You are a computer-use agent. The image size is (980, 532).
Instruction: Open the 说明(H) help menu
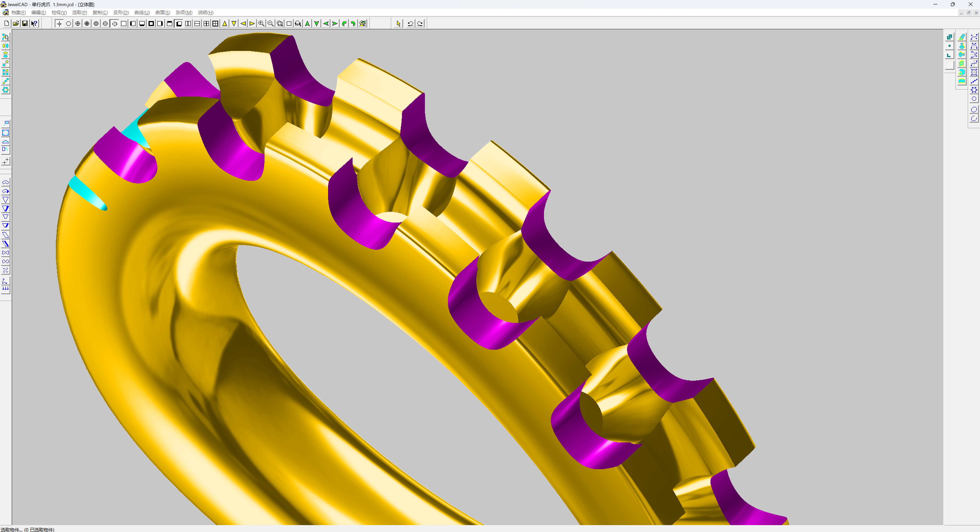(x=205, y=13)
